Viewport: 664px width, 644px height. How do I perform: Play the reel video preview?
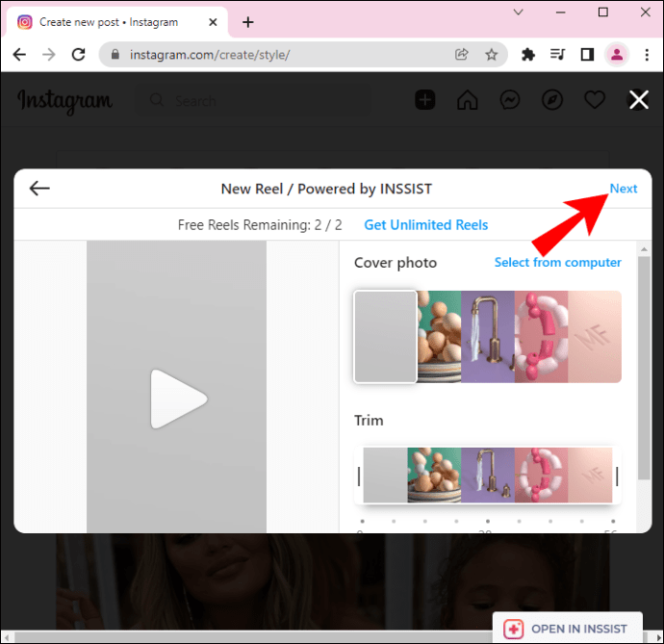179,399
